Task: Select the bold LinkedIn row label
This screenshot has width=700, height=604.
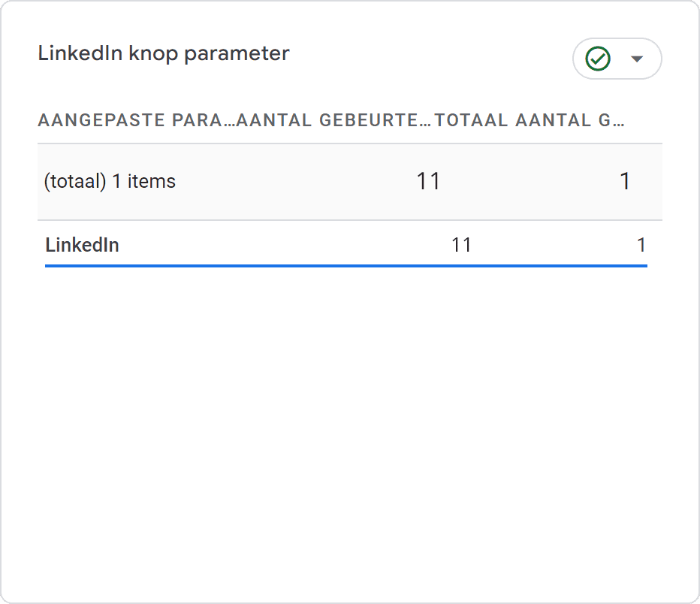Action: pos(82,244)
